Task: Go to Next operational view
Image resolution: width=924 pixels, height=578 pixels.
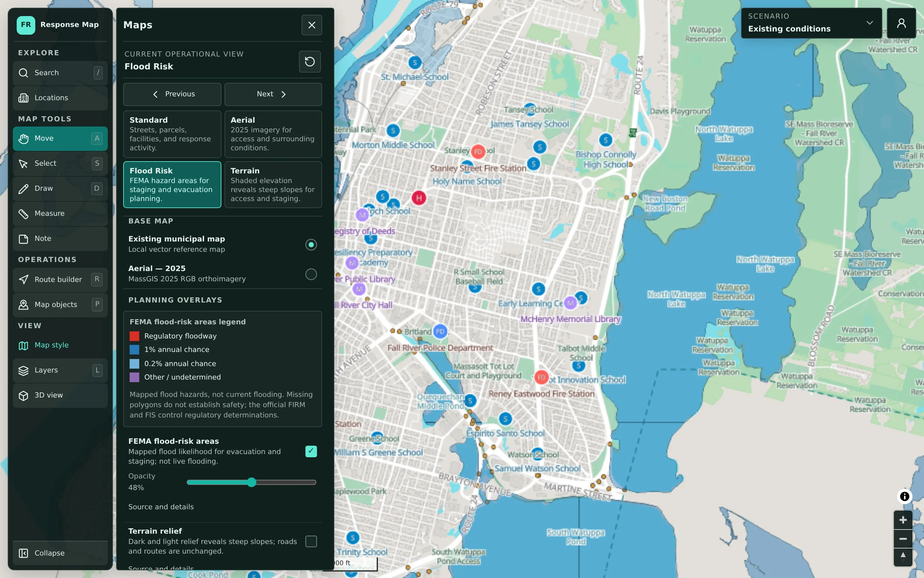Action: (273, 94)
